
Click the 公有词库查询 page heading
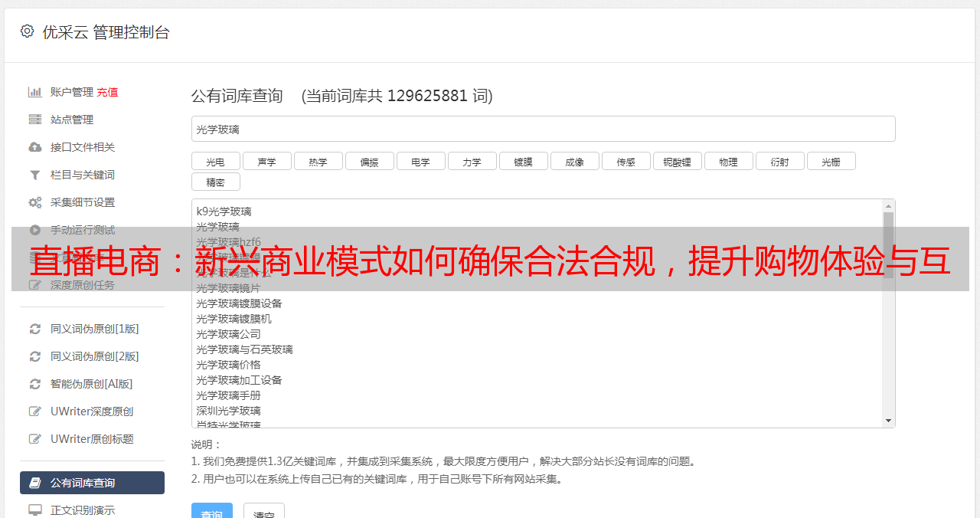(x=237, y=96)
